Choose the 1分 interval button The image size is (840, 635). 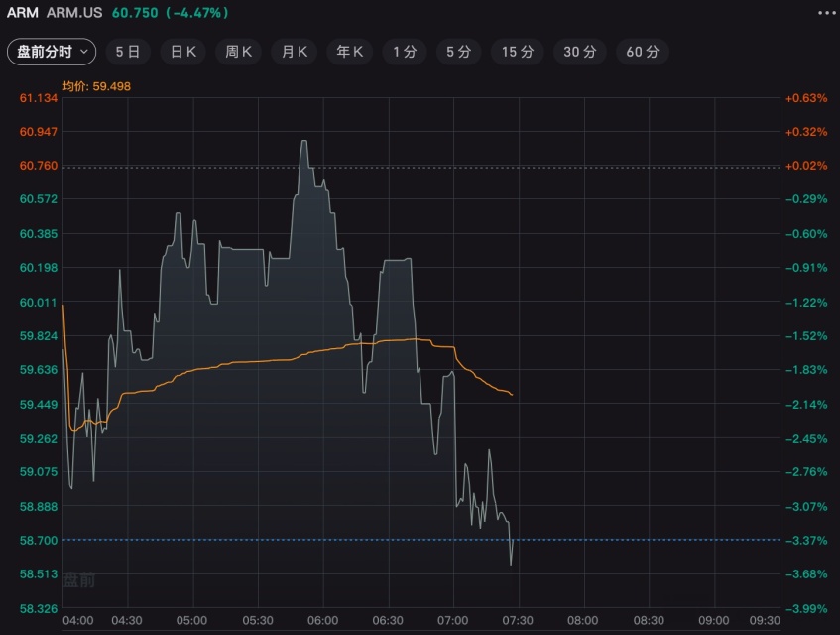click(x=405, y=52)
